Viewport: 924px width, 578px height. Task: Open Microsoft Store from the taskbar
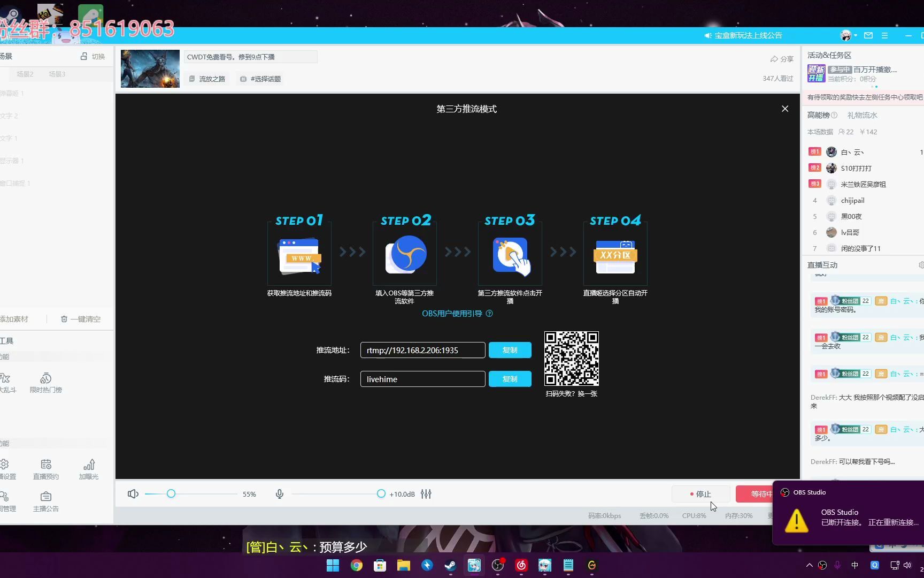pos(380,565)
